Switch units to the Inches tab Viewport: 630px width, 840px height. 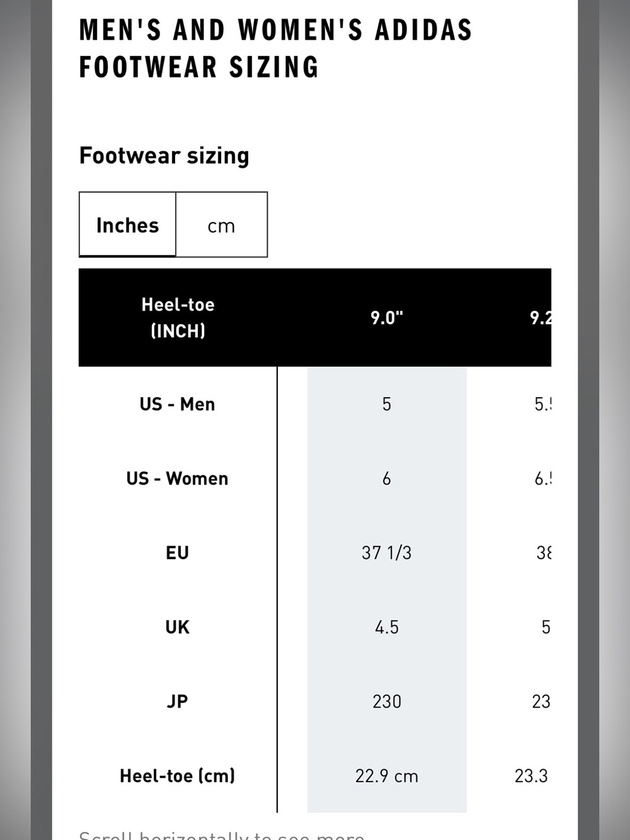coord(127,225)
